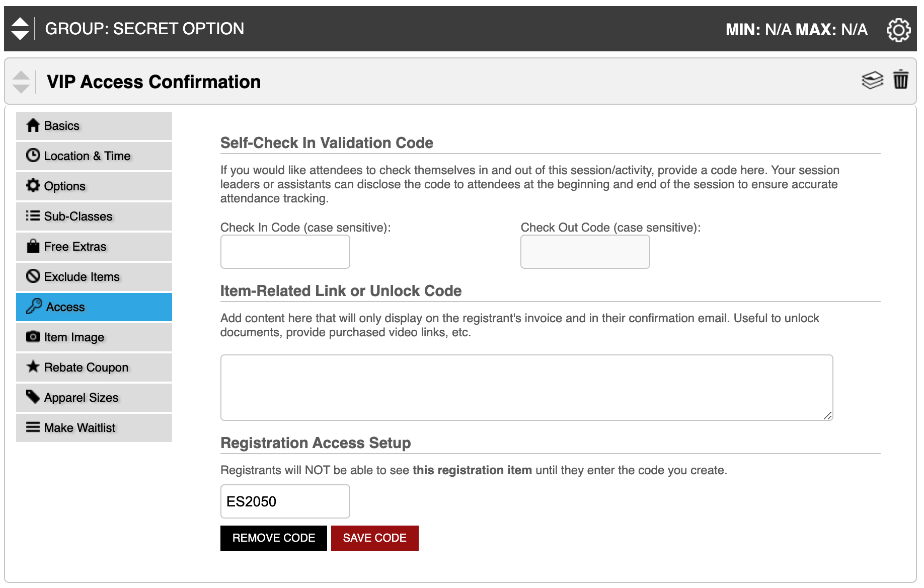Open the Make Waitlist tab
This screenshot has height=588, width=924.
click(x=94, y=428)
